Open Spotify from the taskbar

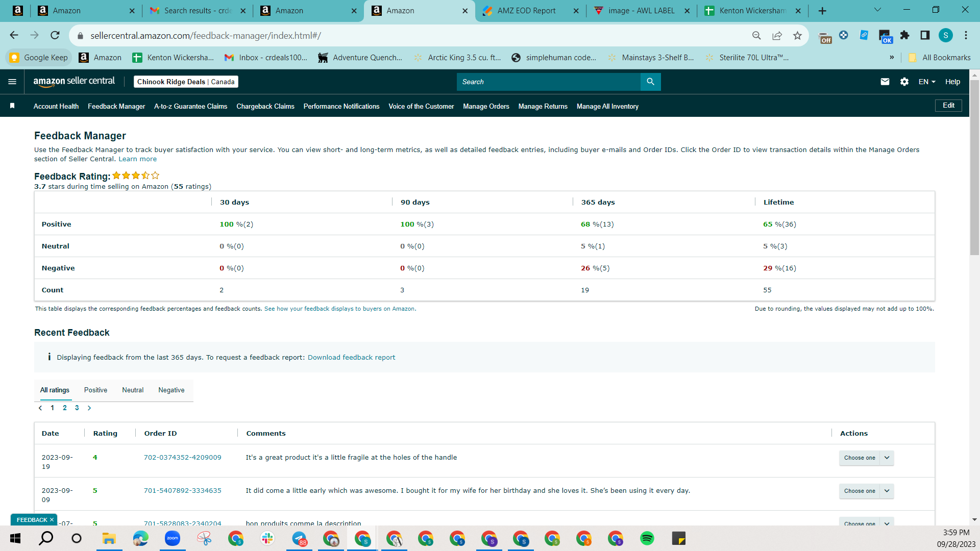(647, 538)
